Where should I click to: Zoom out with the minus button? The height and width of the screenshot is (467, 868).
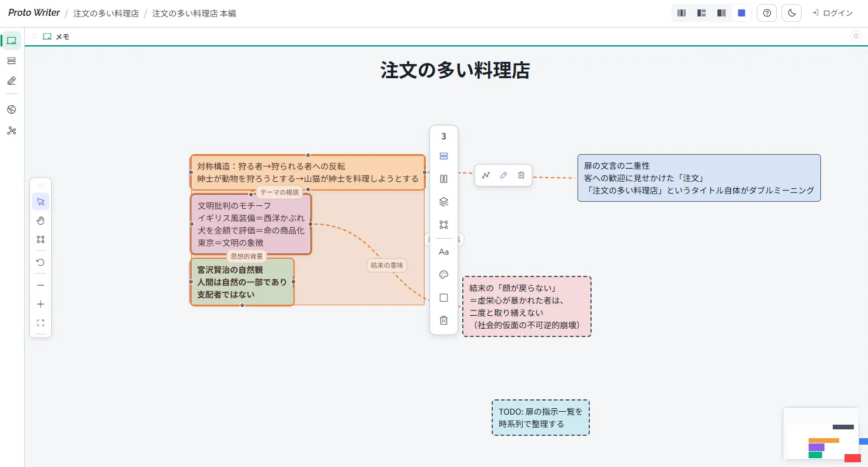[x=41, y=285]
